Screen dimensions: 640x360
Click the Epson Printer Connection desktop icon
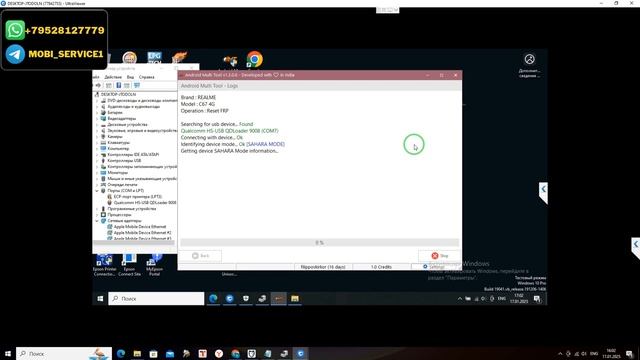tap(104, 264)
